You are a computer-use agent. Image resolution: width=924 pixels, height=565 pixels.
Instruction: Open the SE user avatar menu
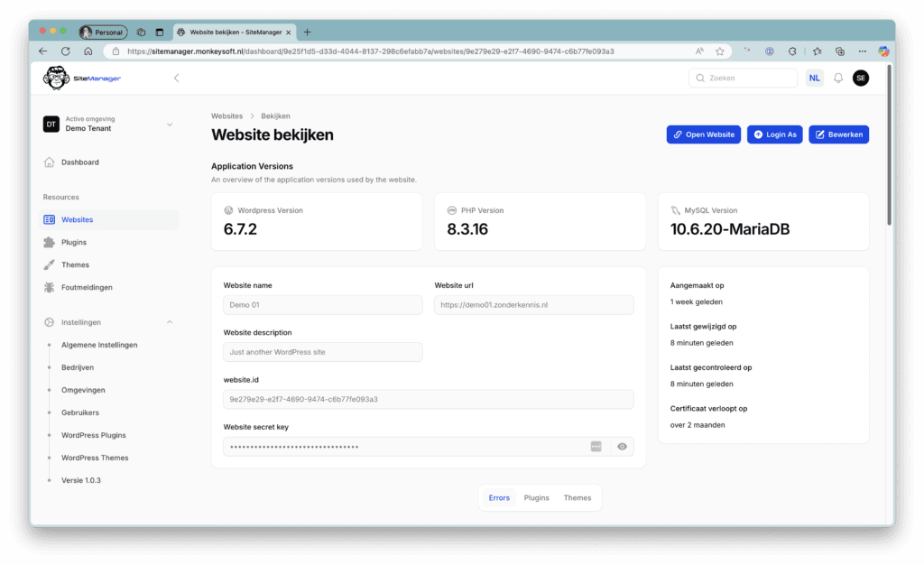(x=861, y=79)
